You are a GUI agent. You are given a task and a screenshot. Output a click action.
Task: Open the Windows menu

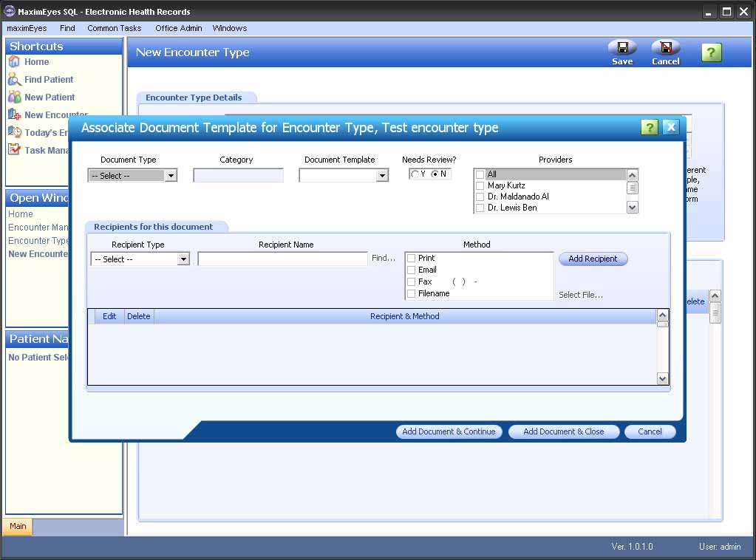coord(230,28)
